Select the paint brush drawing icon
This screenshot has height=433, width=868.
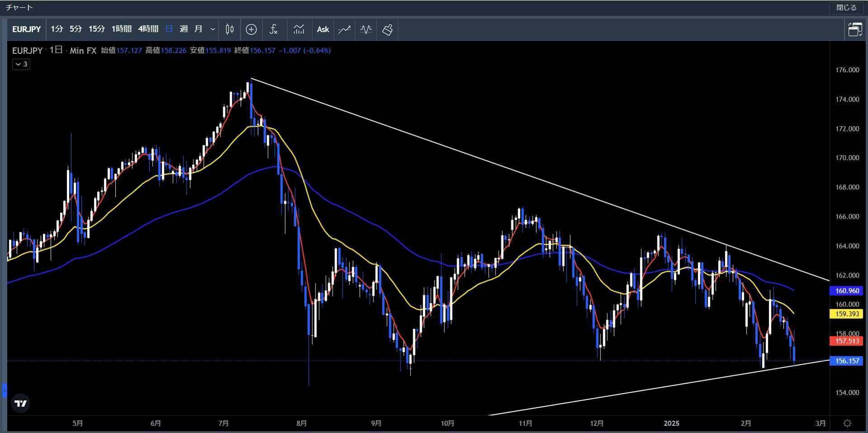[x=387, y=29]
